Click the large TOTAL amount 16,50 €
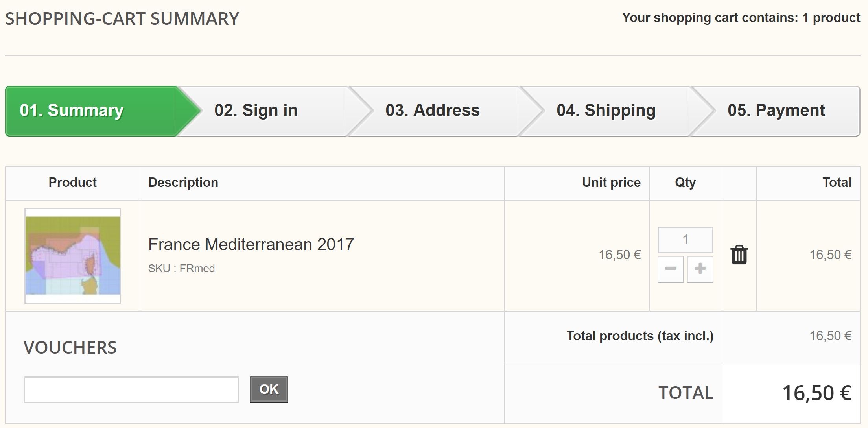The height and width of the screenshot is (428, 868). 817,393
